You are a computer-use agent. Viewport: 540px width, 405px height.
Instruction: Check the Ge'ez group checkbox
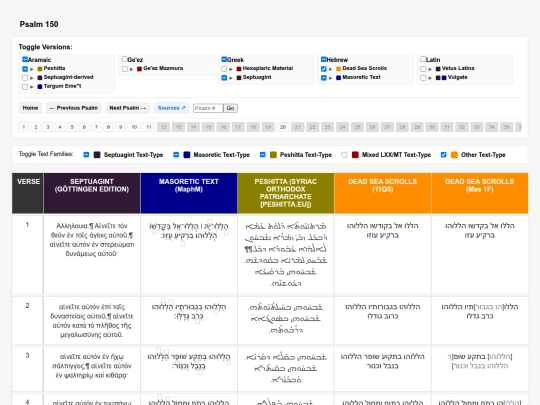[x=125, y=59]
